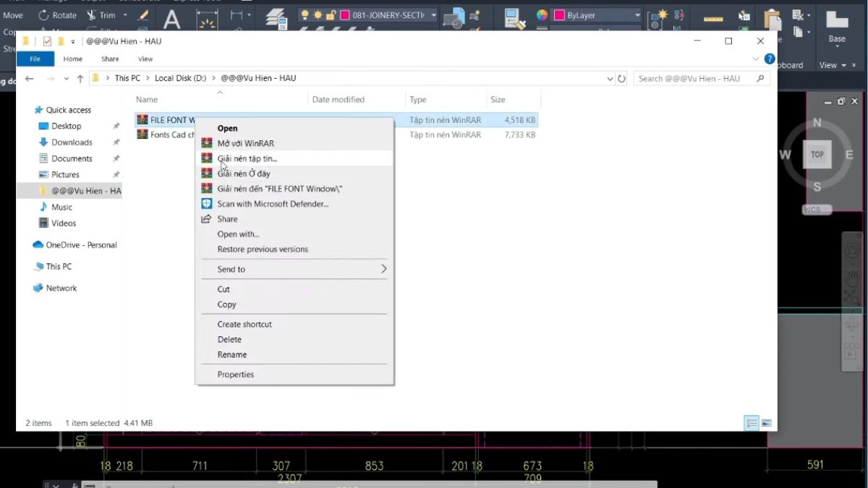Screen dimensions: 868x488
Task: Click the Measure ruler icon in AutoCAD
Action: pyautogui.click(x=713, y=18)
